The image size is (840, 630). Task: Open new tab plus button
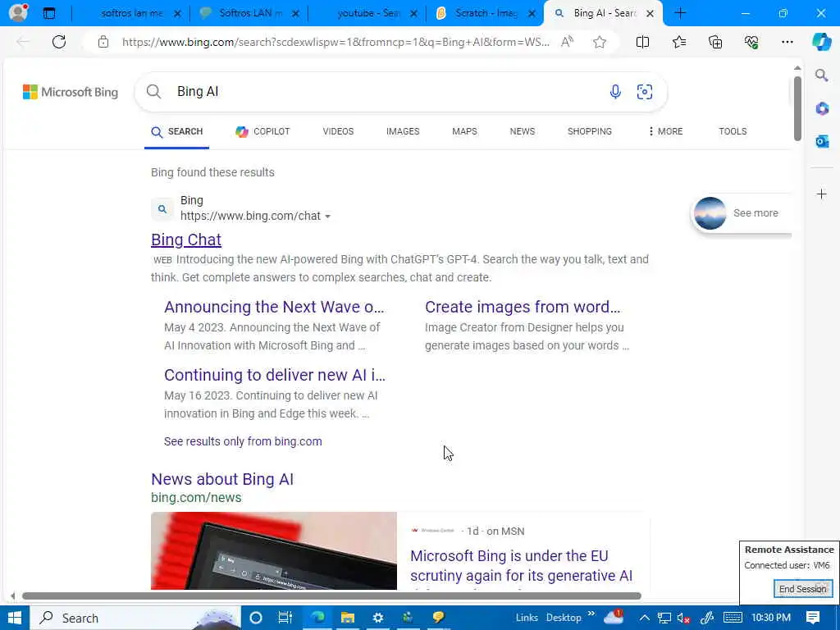tap(680, 13)
